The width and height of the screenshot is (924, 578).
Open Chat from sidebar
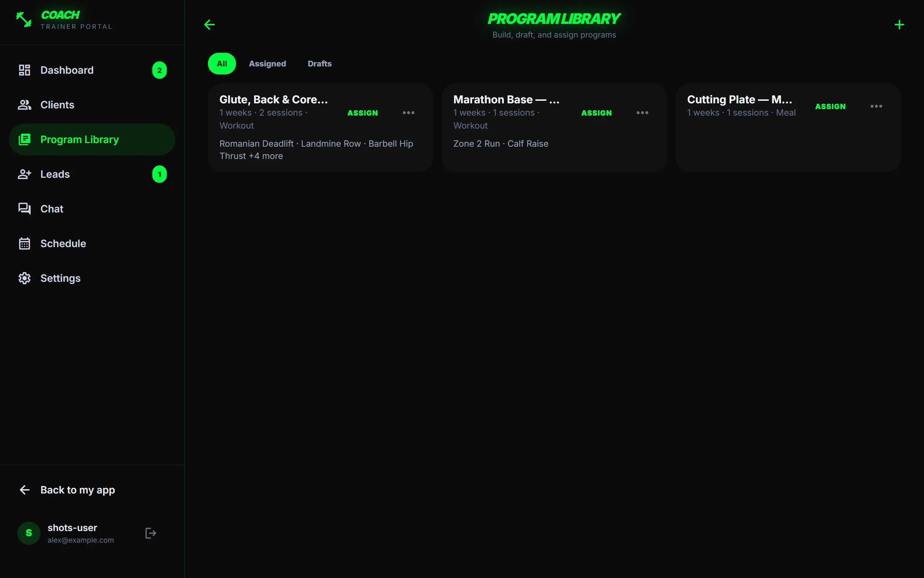click(92, 209)
